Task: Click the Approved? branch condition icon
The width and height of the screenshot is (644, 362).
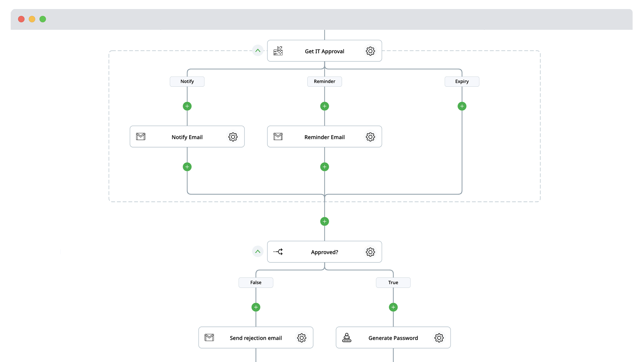Action: point(278,252)
